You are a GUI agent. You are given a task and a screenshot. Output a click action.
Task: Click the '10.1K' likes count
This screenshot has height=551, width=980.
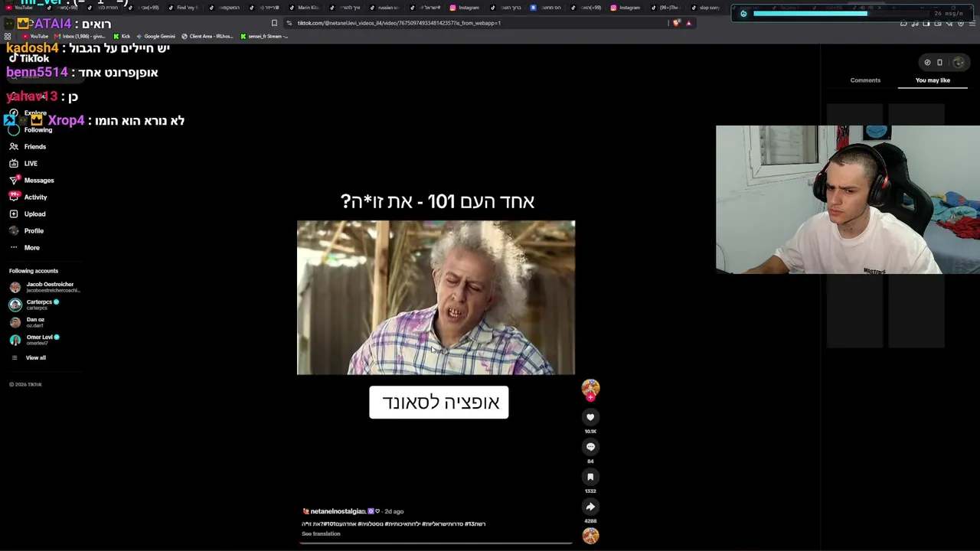(x=590, y=432)
